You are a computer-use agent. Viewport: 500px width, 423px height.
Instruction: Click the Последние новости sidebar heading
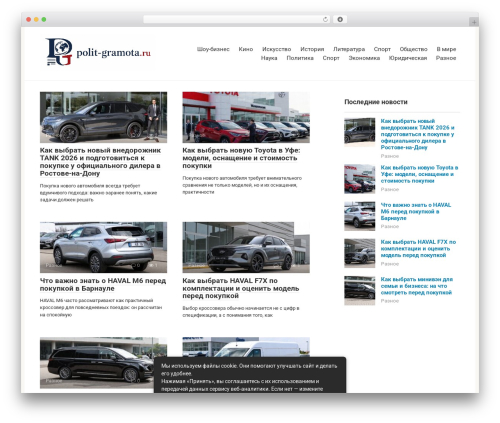point(376,102)
